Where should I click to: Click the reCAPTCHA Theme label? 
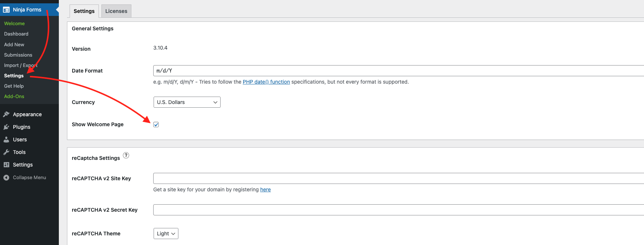(96, 234)
